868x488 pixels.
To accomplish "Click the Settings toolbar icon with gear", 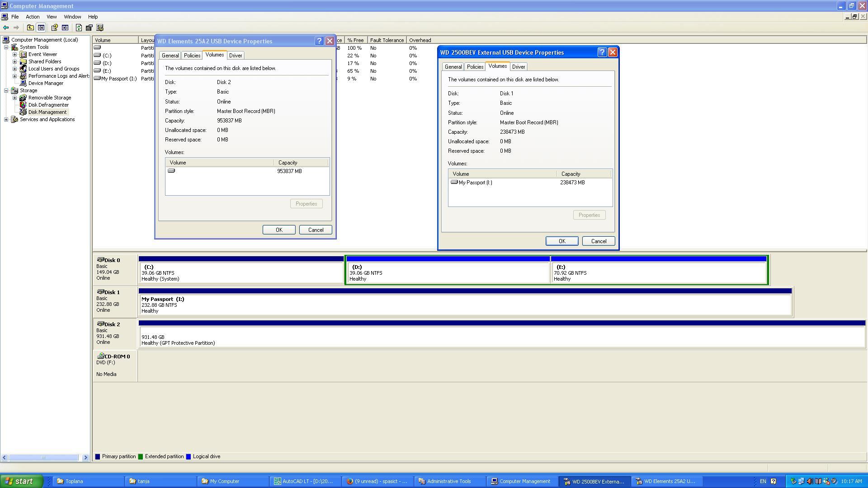I will [x=100, y=28].
